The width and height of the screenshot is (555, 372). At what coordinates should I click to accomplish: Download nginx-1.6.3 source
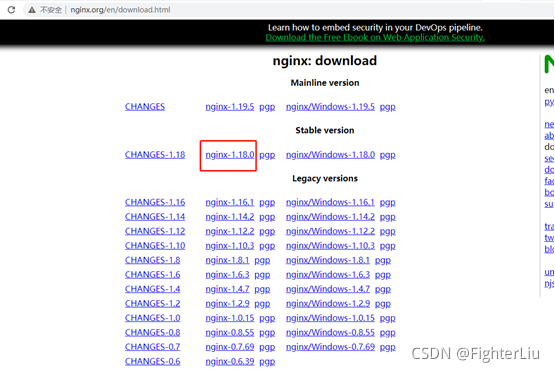[x=227, y=275]
